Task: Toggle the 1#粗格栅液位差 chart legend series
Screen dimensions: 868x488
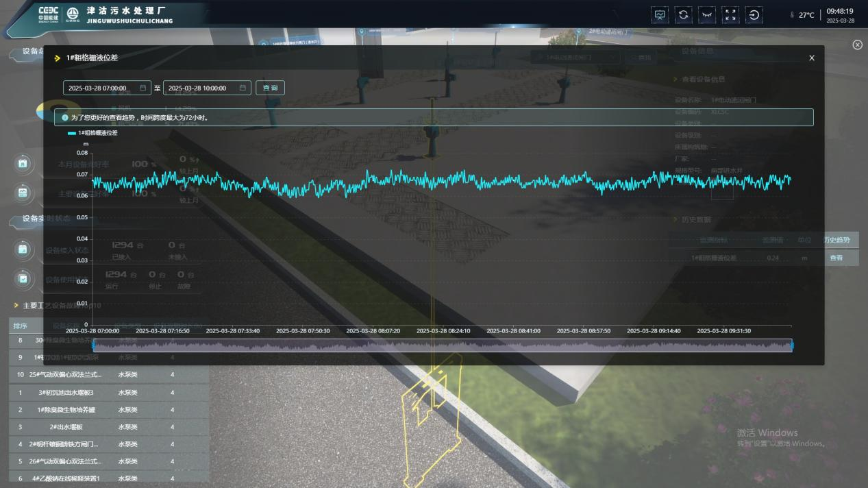Action: 93,133
